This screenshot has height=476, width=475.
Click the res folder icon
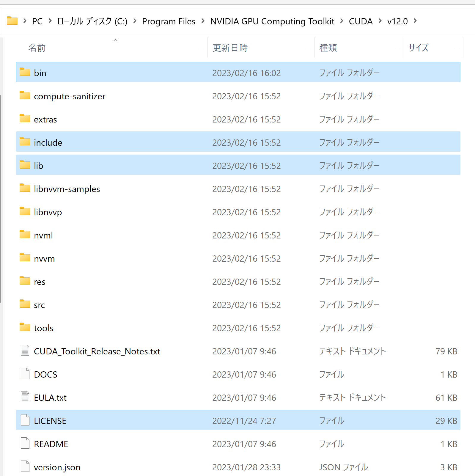[25, 281]
